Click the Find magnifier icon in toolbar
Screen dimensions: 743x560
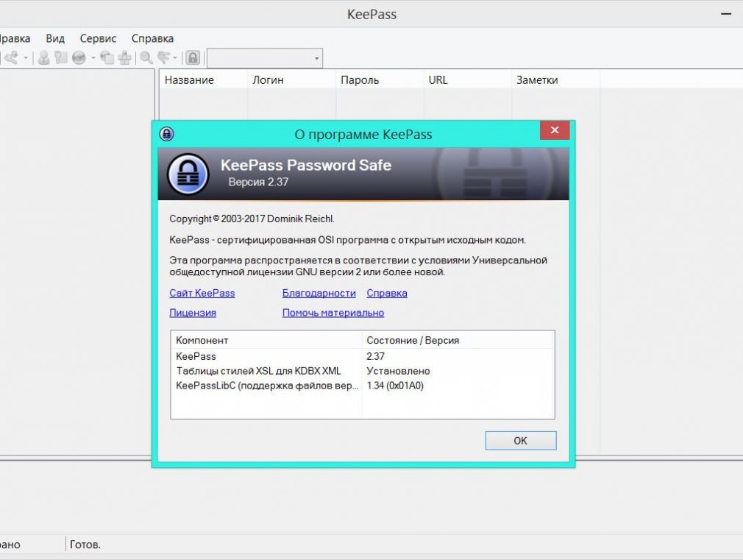[146, 58]
